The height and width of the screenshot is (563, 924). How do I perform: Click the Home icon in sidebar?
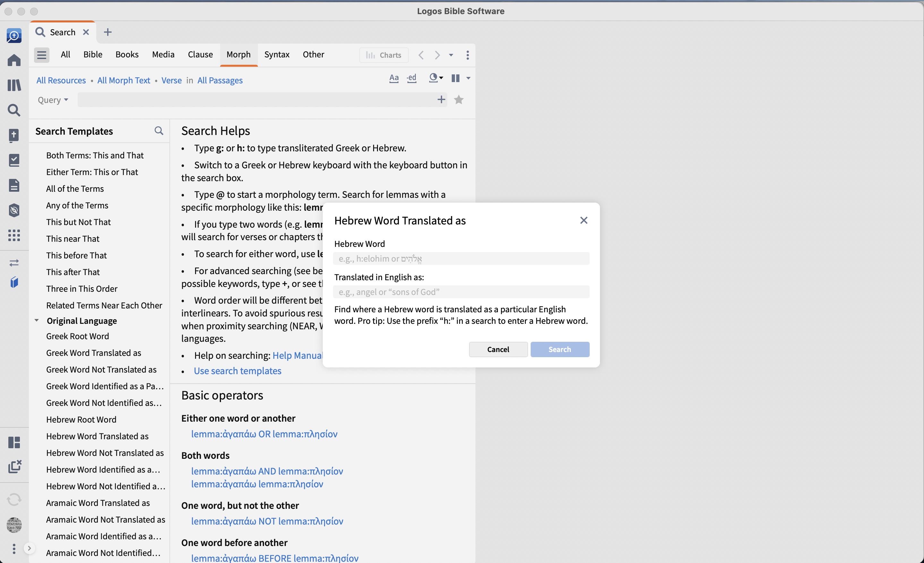(x=14, y=60)
